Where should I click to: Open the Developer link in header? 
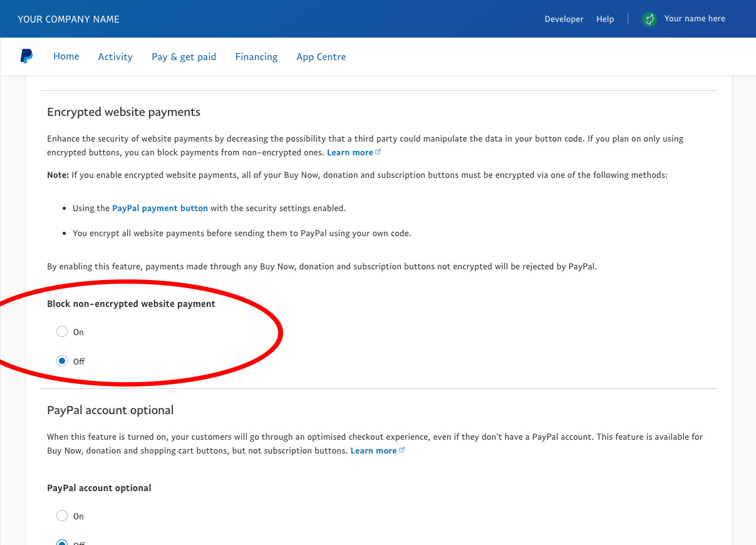pyautogui.click(x=564, y=19)
